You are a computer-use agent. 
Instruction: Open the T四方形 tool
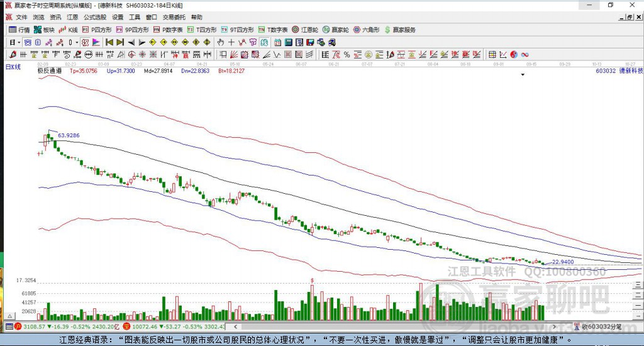(202, 30)
